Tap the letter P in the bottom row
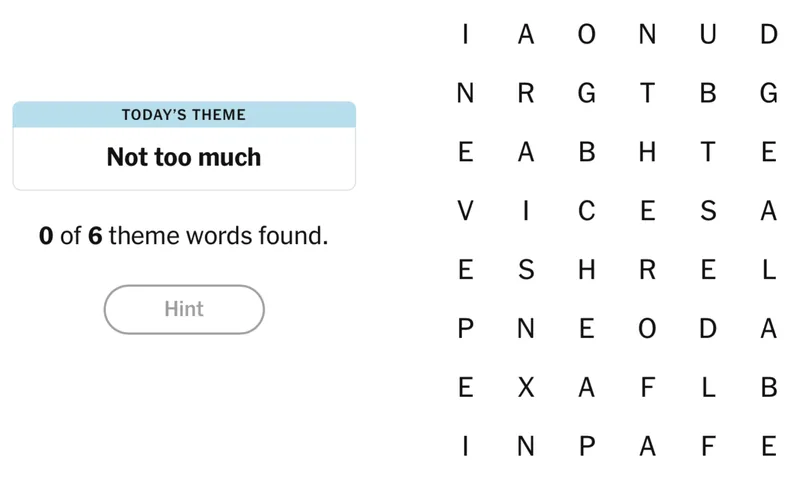 pos(587,446)
